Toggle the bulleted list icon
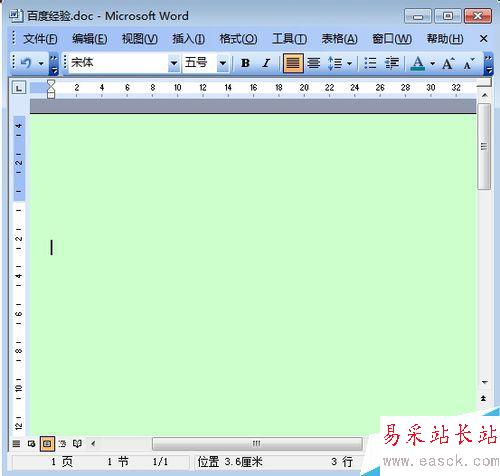Viewport: 500px width, 476px height. tap(370, 63)
